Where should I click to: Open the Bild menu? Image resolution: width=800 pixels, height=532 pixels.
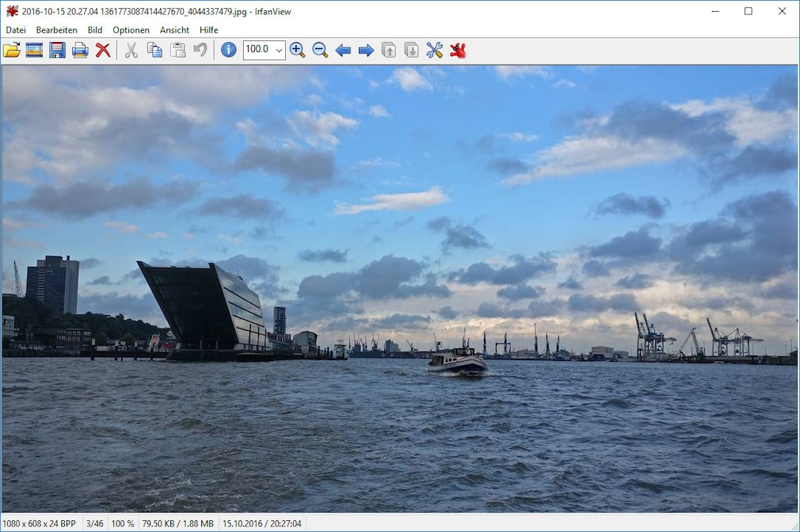(94, 29)
